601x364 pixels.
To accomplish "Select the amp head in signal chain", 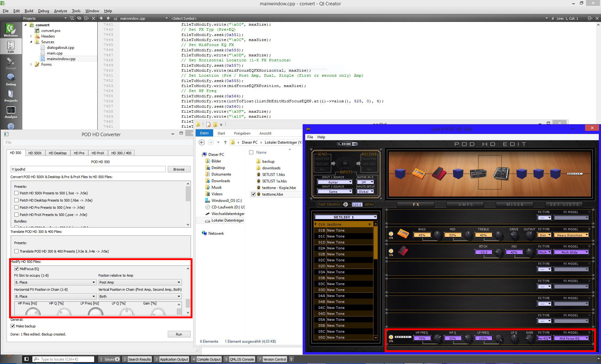I will (478, 173).
